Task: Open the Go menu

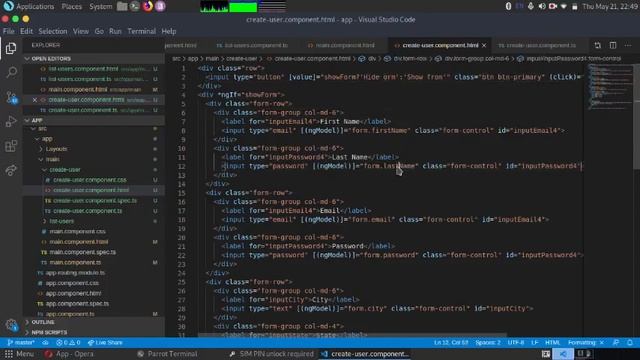Action: point(99,31)
